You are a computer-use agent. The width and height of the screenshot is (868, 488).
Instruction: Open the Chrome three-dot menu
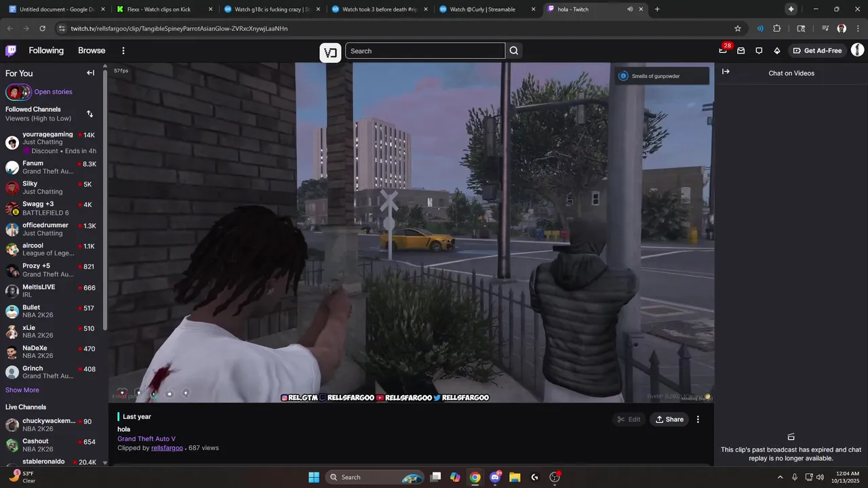pos(857,28)
